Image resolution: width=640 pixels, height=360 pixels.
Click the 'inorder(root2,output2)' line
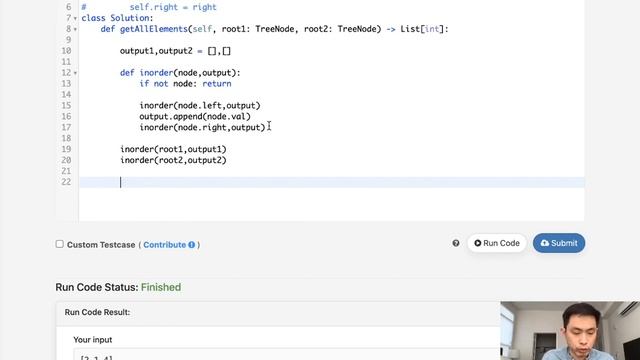pyautogui.click(x=173, y=160)
